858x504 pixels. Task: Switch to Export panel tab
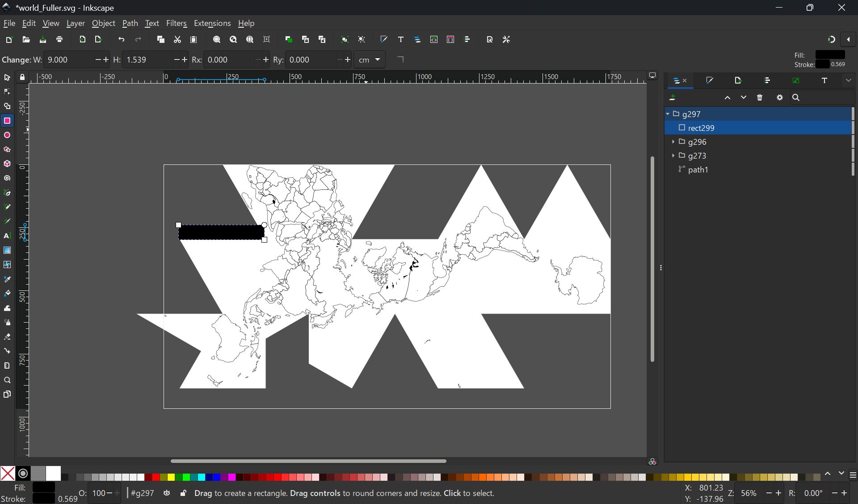pos(738,80)
